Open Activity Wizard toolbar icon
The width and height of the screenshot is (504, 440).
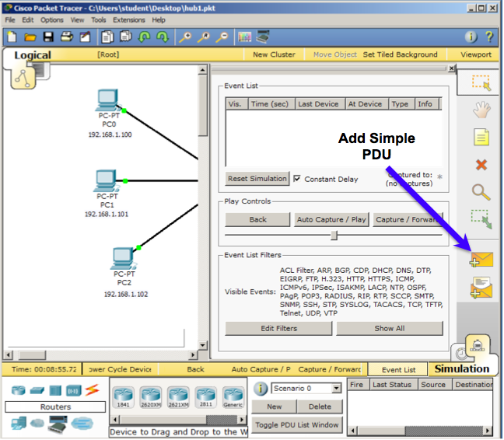tap(85, 37)
